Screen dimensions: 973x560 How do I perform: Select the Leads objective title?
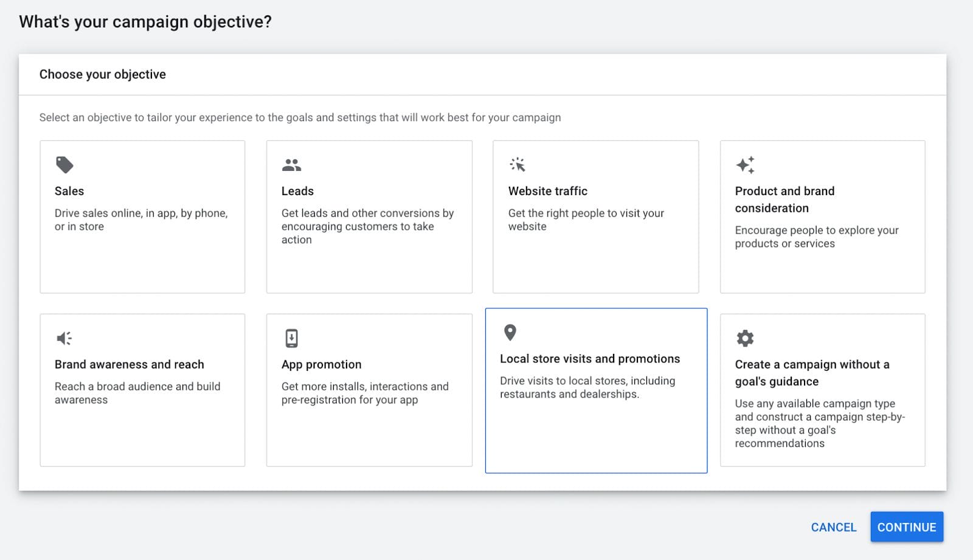click(297, 191)
